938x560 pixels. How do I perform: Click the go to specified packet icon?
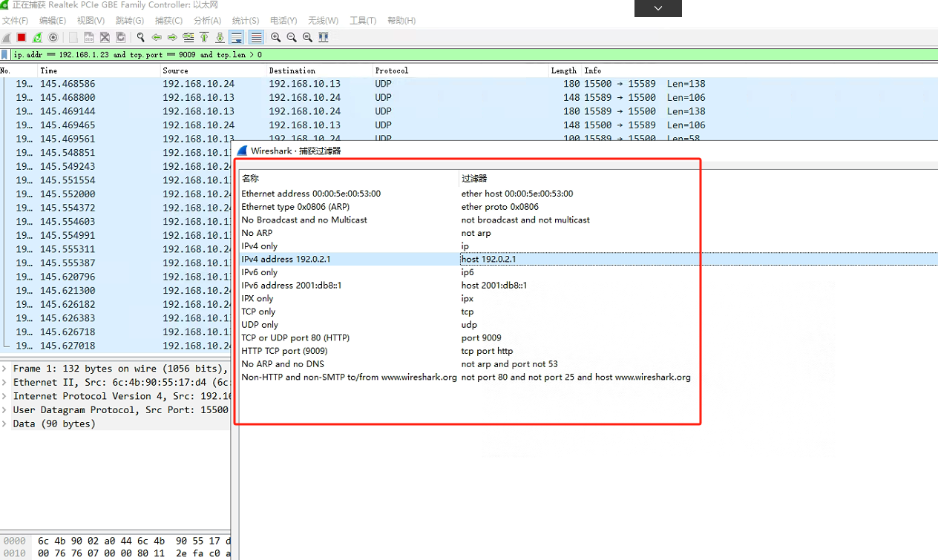188,37
